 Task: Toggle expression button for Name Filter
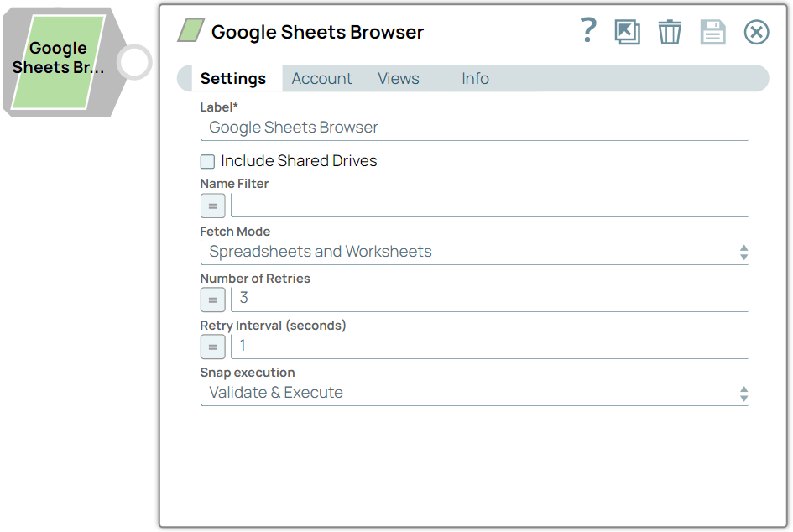pos(213,206)
